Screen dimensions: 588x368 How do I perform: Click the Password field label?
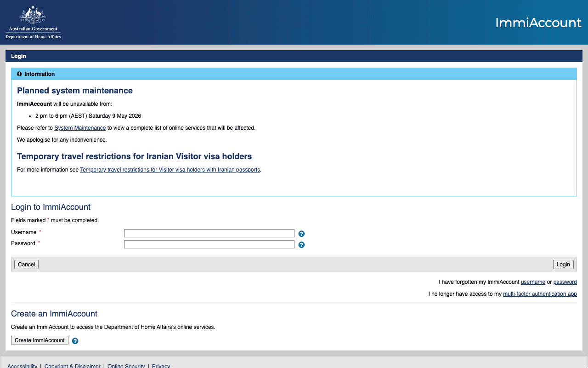tap(23, 243)
